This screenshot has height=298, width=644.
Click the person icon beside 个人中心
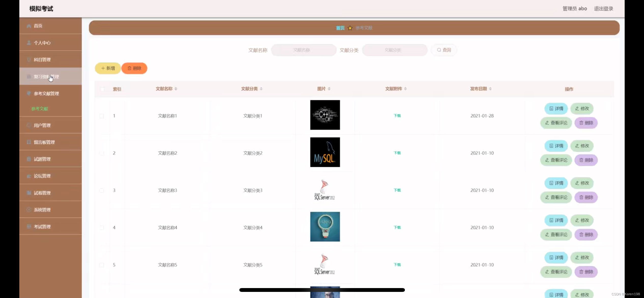[x=29, y=43]
